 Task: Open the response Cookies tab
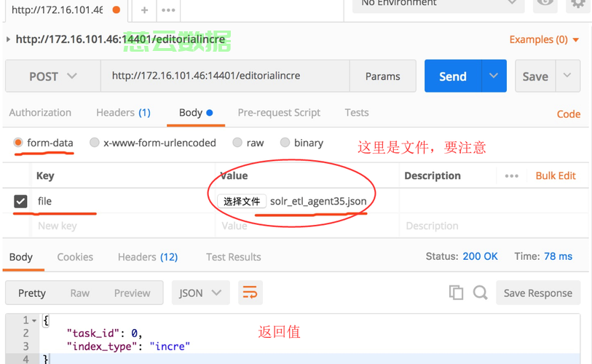pyautogui.click(x=75, y=257)
